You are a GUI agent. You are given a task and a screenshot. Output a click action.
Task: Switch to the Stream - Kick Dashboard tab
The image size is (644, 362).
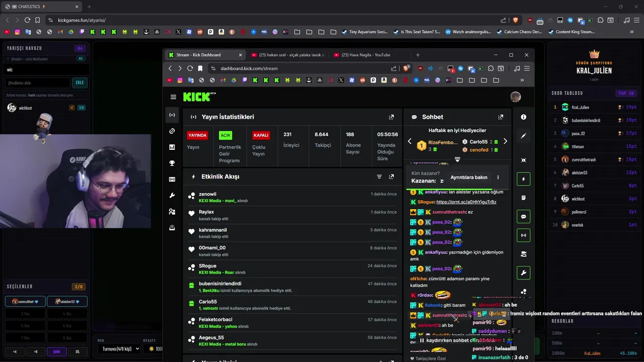(205, 55)
